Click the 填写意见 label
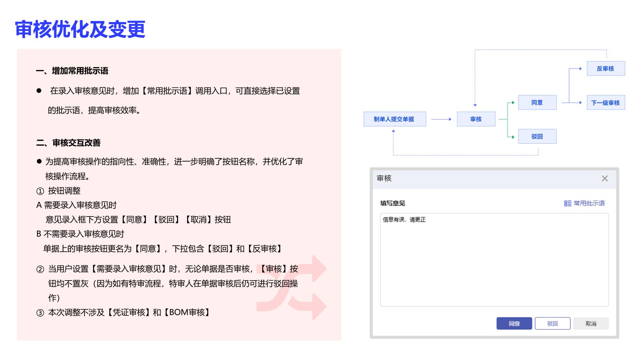 [x=392, y=203]
